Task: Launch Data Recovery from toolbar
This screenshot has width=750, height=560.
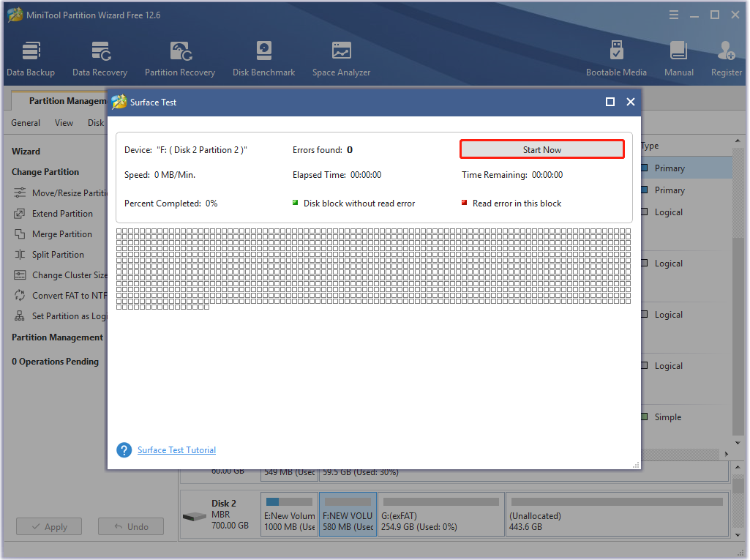Action: (x=100, y=59)
